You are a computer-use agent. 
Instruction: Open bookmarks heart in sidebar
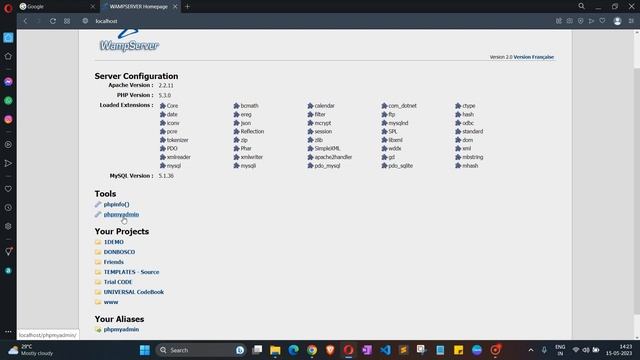point(8,189)
